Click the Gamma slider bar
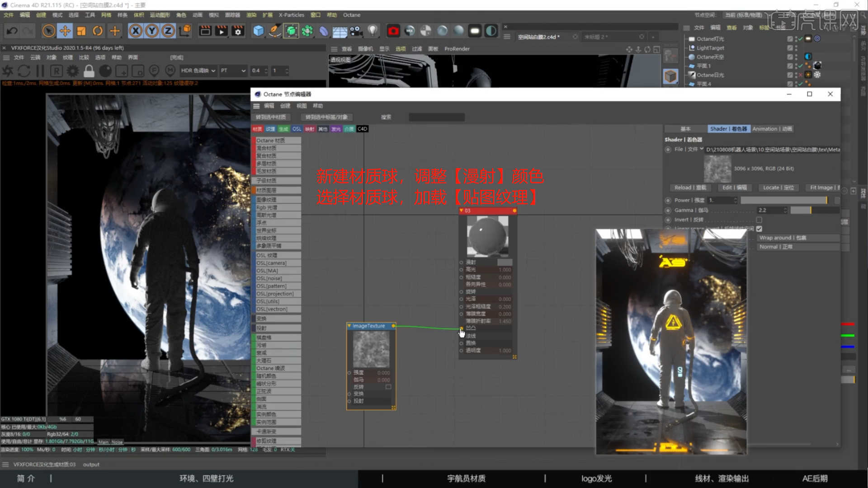This screenshot has height=488, width=868. tap(815, 210)
